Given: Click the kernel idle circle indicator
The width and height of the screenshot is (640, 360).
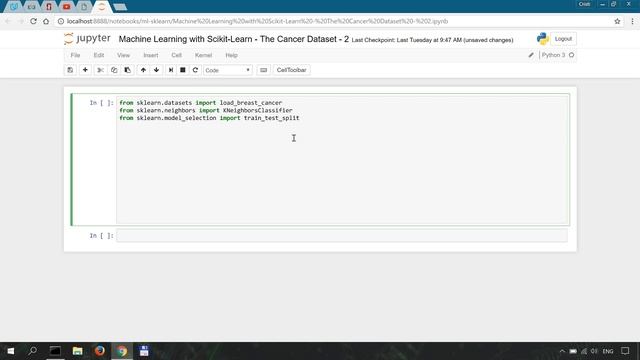Looking at the screenshot, I should (571, 55).
